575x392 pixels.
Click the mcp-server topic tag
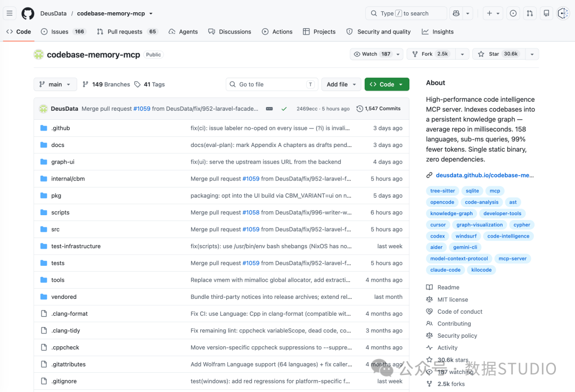coord(512,258)
